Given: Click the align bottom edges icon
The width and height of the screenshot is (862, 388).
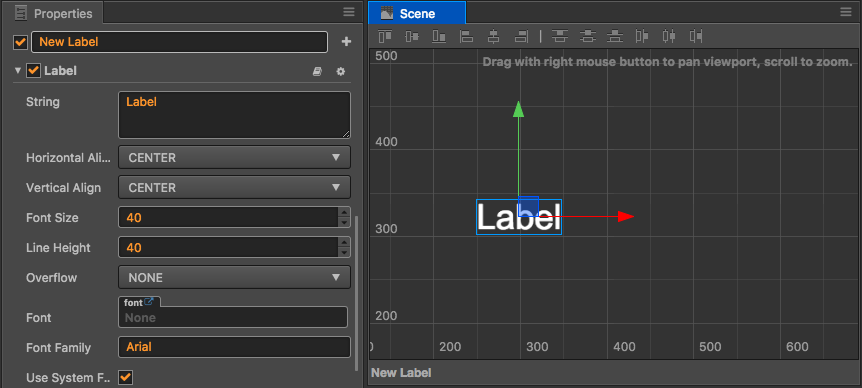Looking at the screenshot, I should pos(439,37).
